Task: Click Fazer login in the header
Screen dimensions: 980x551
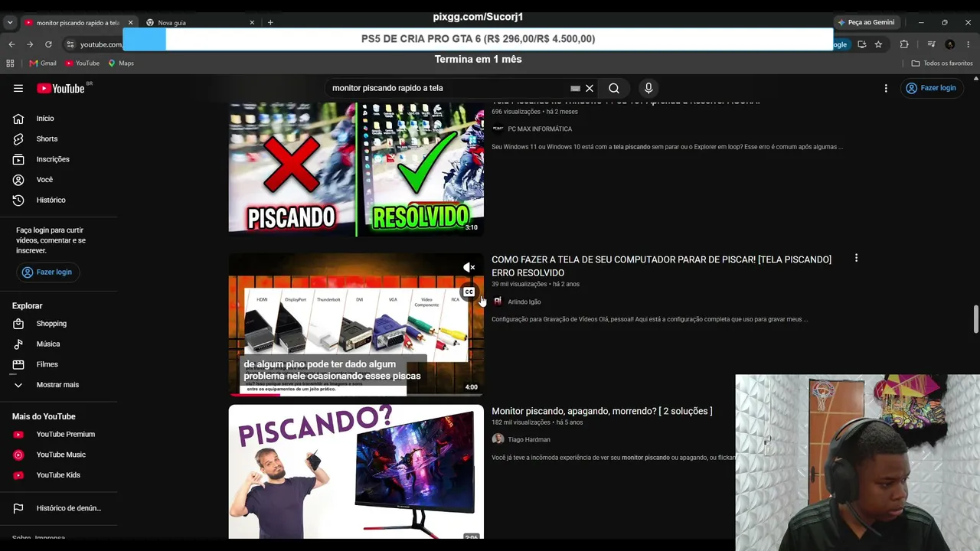Action: click(931, 88)
